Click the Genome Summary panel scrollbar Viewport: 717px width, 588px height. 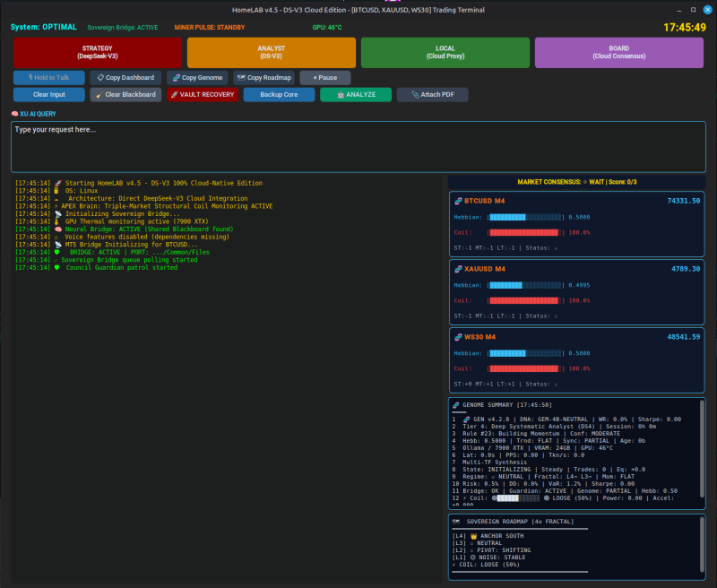point(702,449)
